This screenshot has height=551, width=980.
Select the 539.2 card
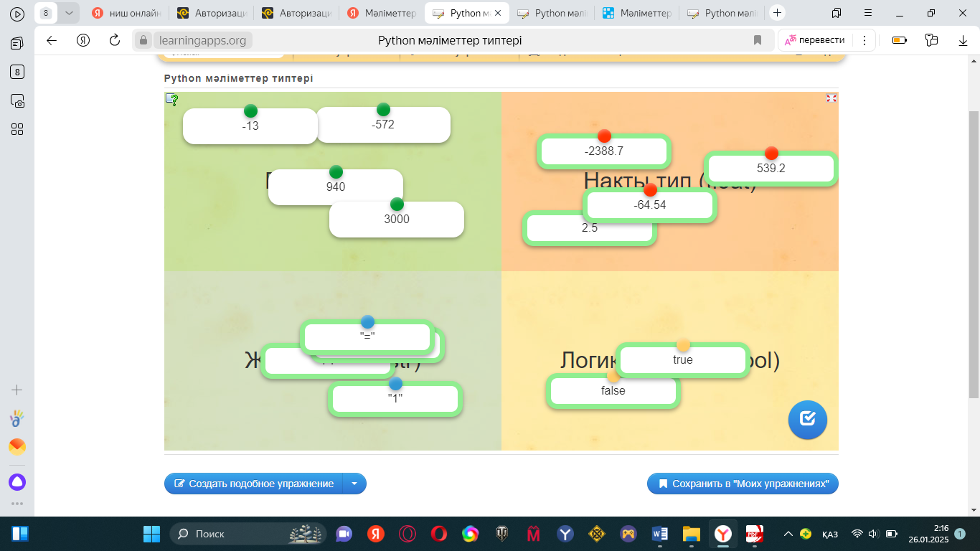click(771, 169)
